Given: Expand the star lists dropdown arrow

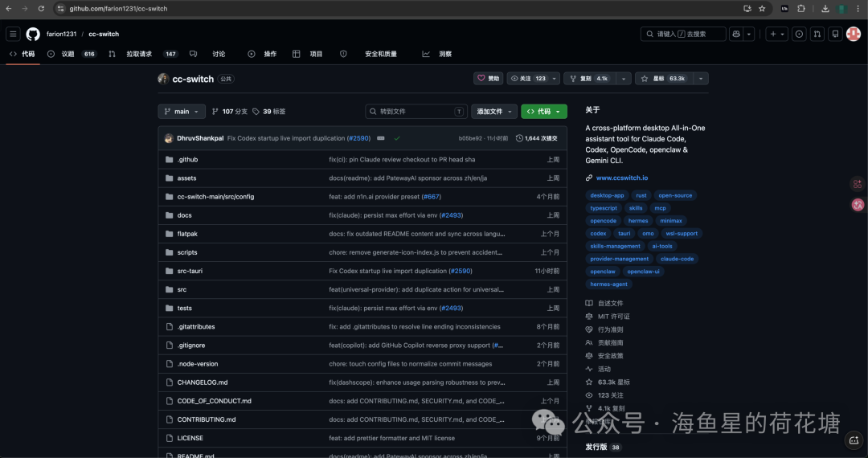Looking at the screenshot, I should [x=701, y=79].
